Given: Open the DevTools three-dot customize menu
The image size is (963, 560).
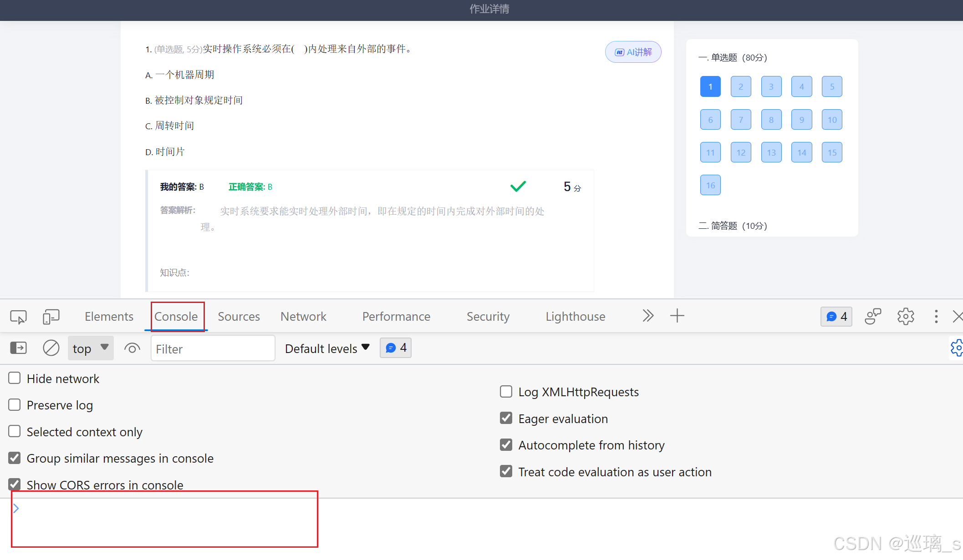Looking at the screenshot, I should [936, 317].
